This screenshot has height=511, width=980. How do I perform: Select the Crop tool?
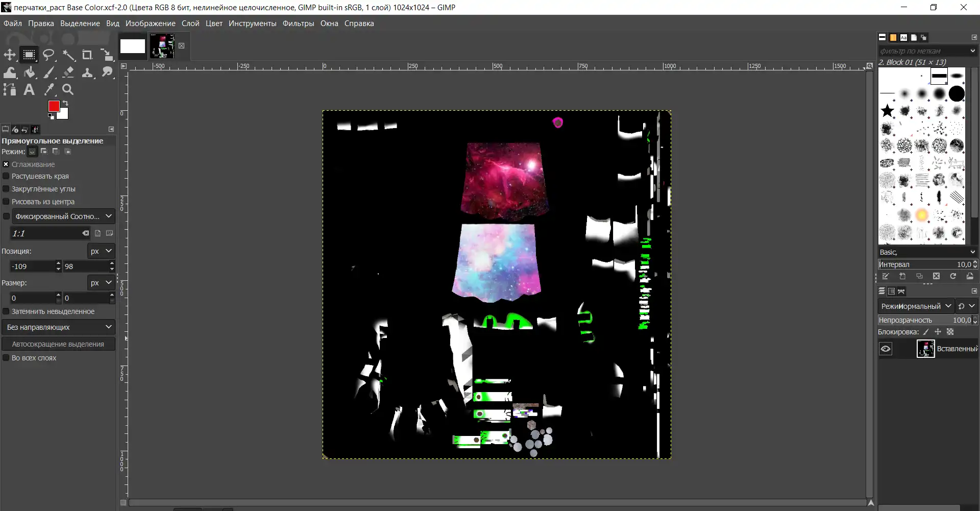87,55
